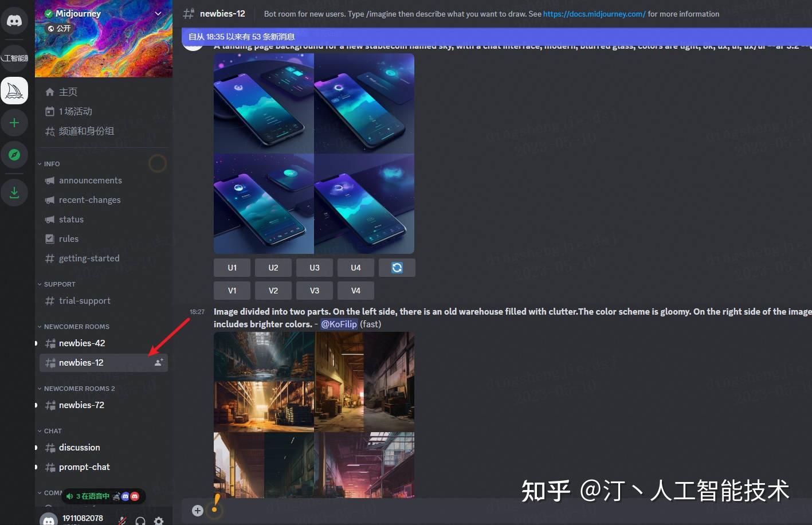Toggle deafen with the headphones icon
The height and width of the screenshot is (525, 812).
pos(140,520)
